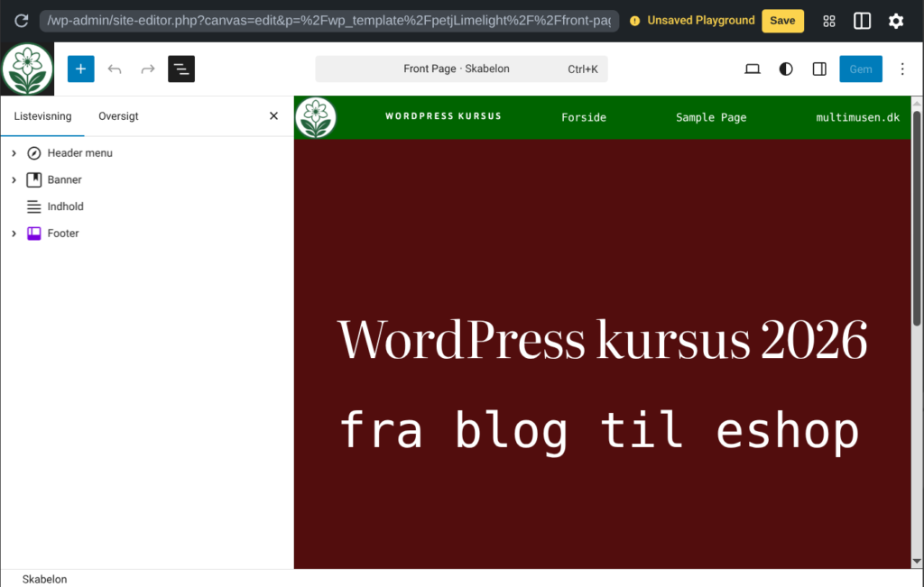Screen dimensions: 924x587
Task: Click the yellow Save button
Action: coord(782,21)
